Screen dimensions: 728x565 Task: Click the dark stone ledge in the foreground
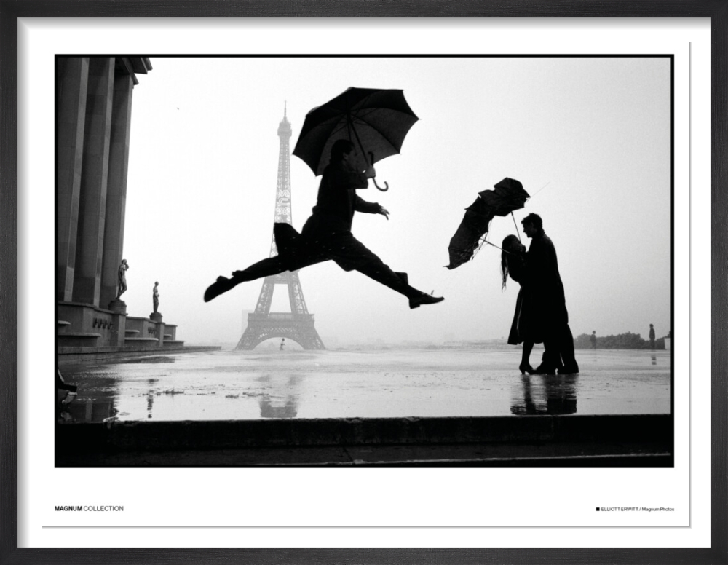click(364, 438)
